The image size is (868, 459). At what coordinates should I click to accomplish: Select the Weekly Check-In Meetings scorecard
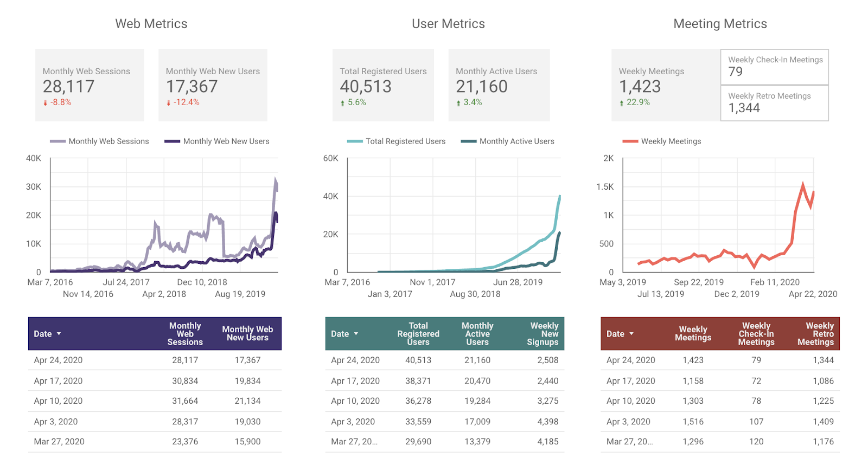[x=775, y=67]
